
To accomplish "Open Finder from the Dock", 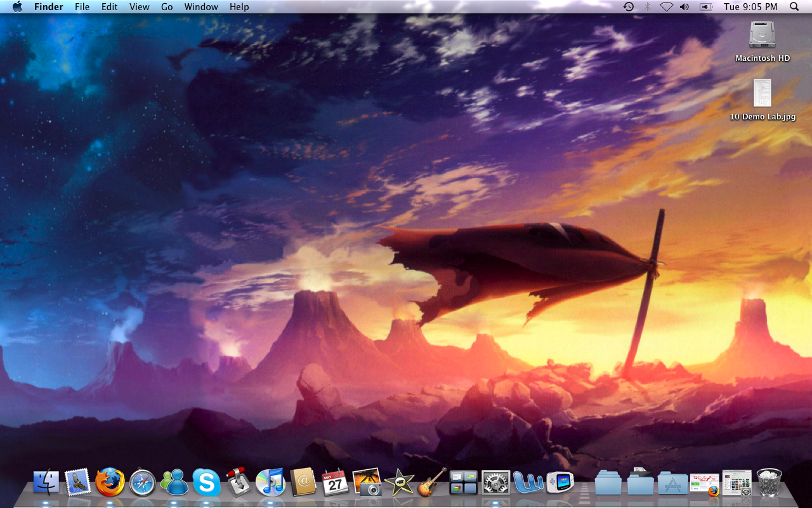I will tap(46, 483).
